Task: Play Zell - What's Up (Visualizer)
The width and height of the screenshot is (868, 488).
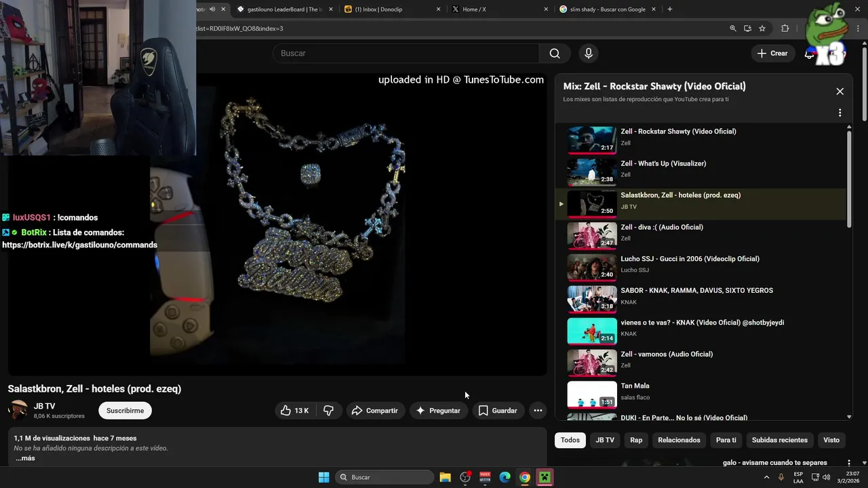Action: [x=702, y=171]
